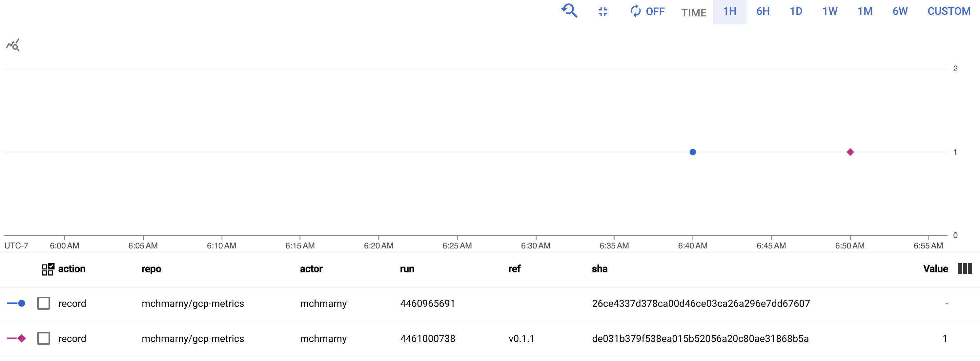Screen dimensions: 980x361
Task: Sort by the Value column header
Action: click(x=935, y=269)
